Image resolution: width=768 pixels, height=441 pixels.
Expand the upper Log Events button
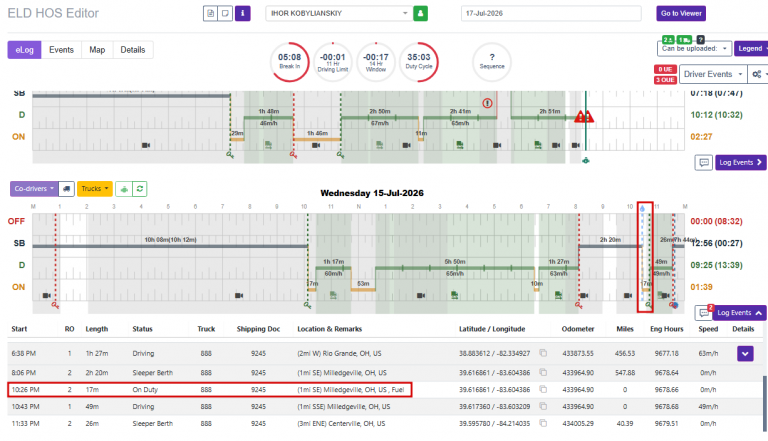[741, 163]
